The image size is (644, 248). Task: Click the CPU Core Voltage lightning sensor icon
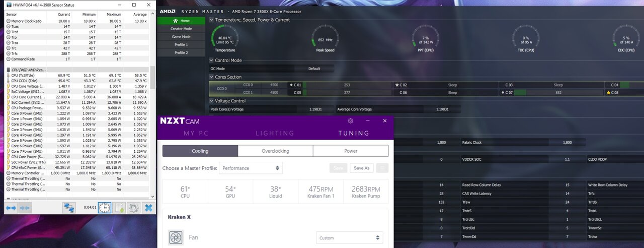pos(8,86)
